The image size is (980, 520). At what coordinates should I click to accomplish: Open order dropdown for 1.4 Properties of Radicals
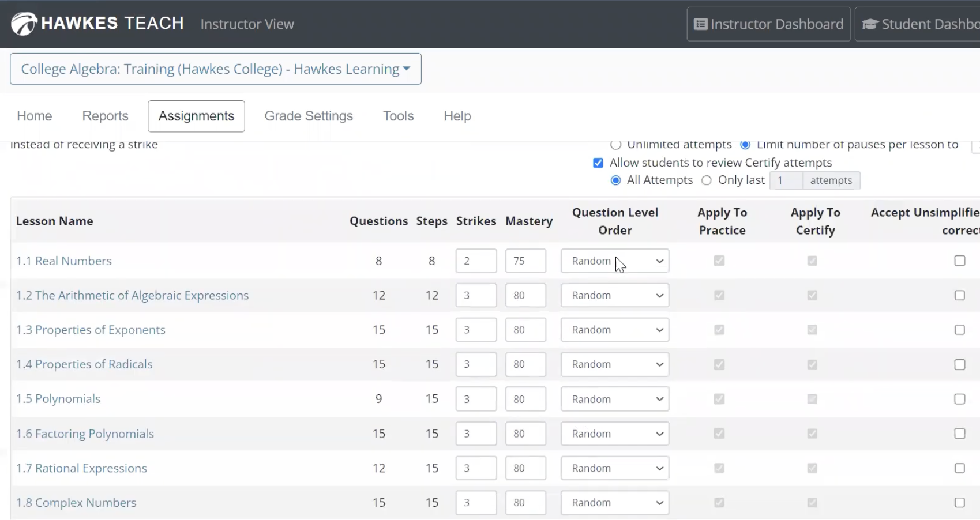click(615, 364)
